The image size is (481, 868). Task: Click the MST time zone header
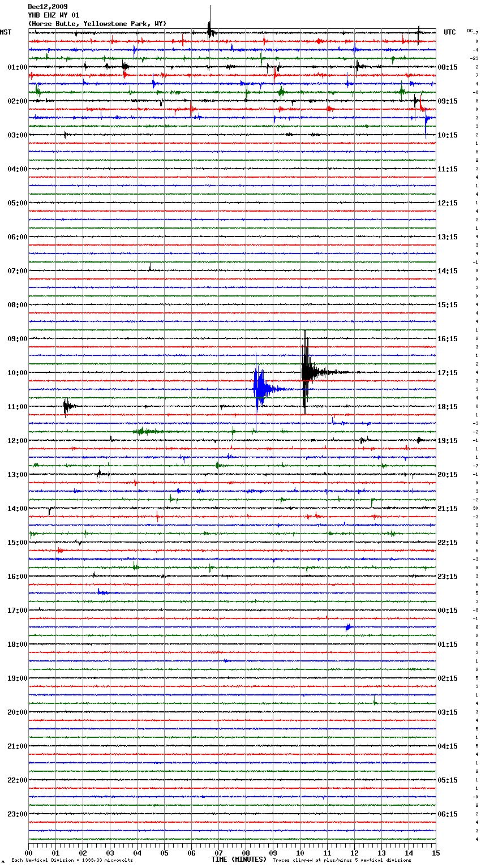point(6,32)
